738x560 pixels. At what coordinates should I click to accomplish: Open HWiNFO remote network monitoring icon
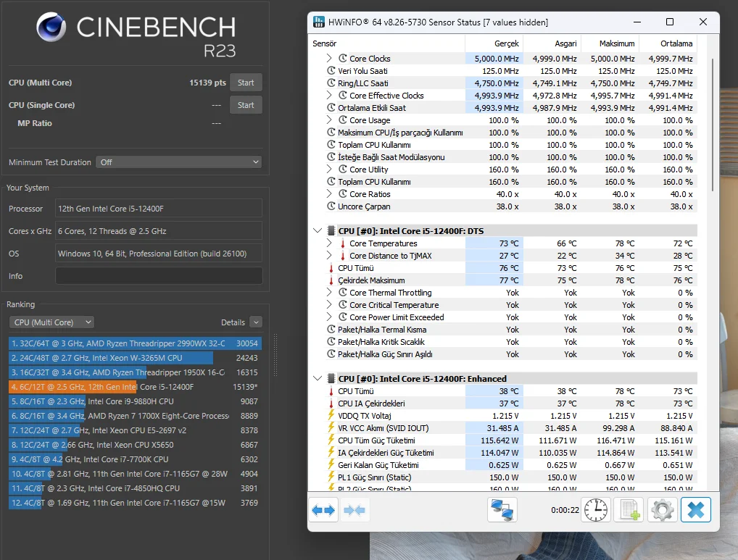tap(502, 510)
